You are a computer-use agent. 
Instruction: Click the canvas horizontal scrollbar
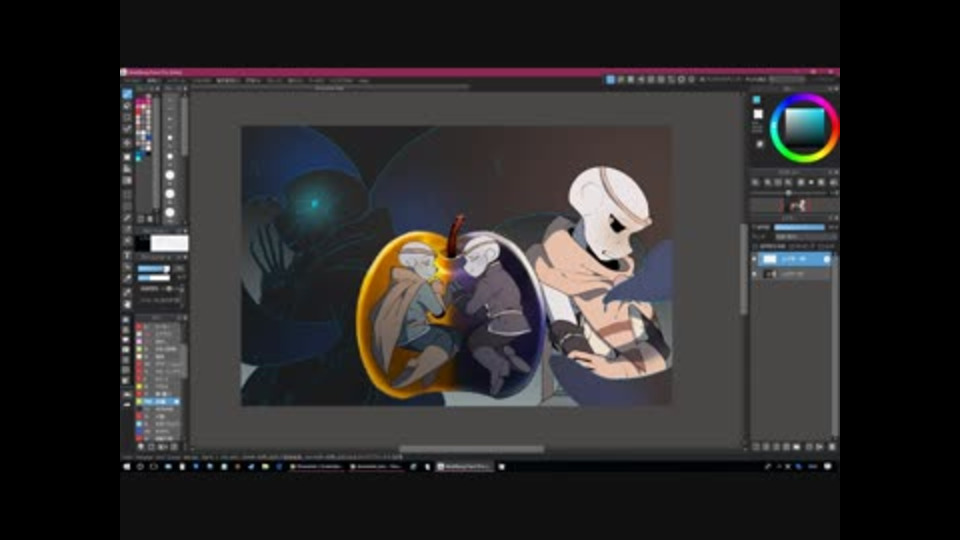pyautogui.click(x=471, y=449)
